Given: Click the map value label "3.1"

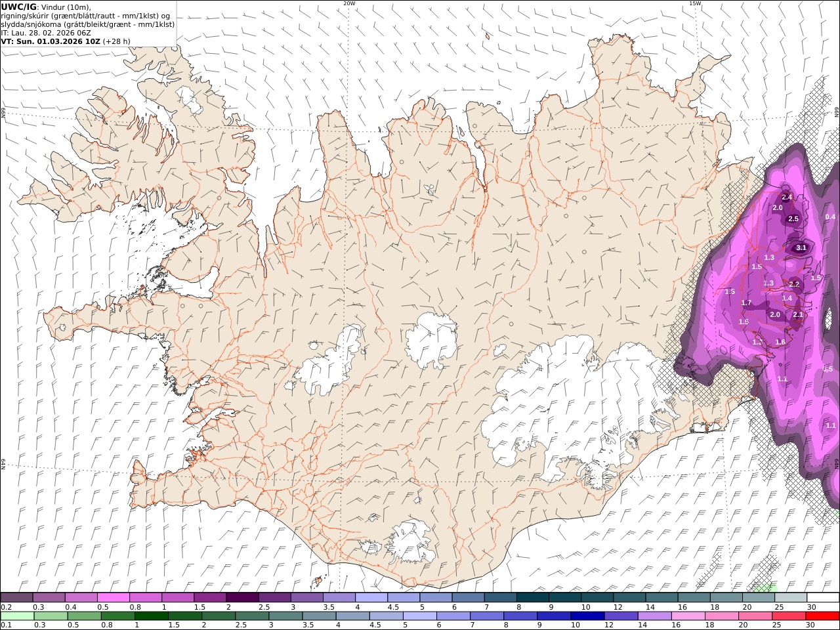Looking at the screenshot, I should pyautogui.click(x=801, y=248).
